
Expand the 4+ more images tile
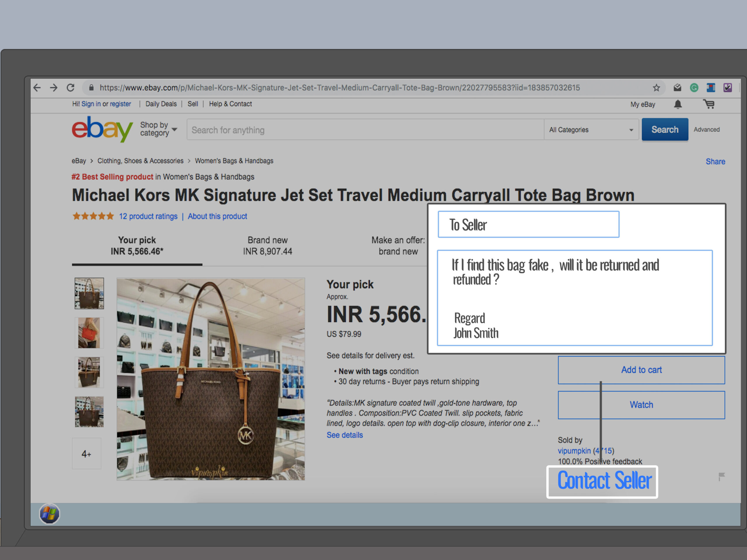tap(86, 454)
